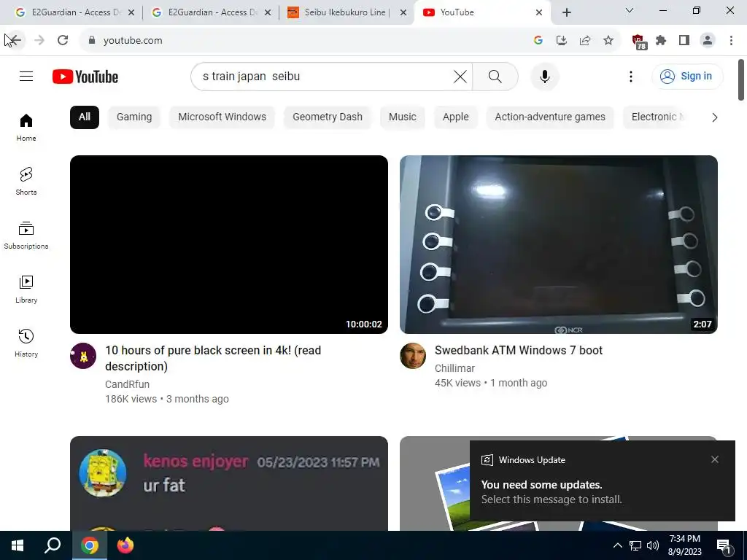This screenshot has width=747, height=560.
Task: Click the Sign in button
Action: pyautogui.click(x=687, y=76)
